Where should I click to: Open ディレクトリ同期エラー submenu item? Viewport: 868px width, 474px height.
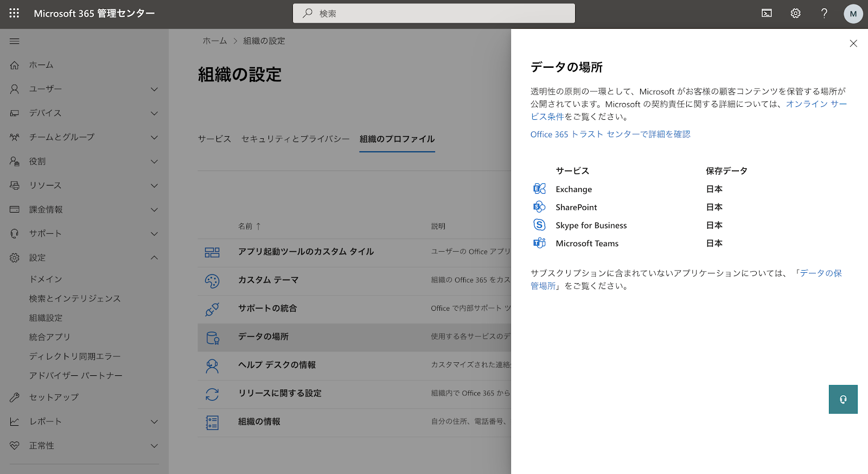tap(75, 356)
